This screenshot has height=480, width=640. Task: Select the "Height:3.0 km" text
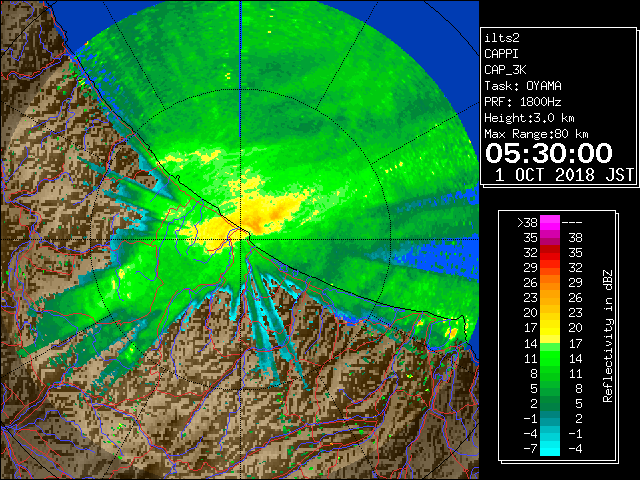529,118
